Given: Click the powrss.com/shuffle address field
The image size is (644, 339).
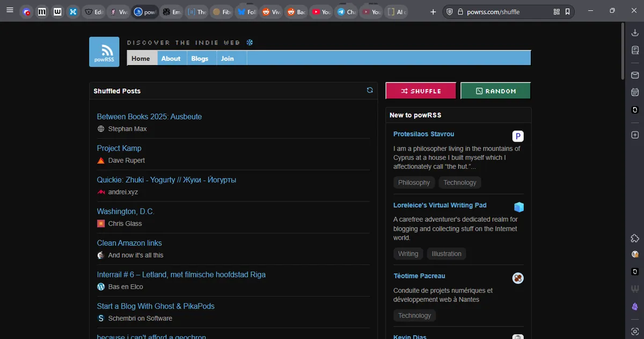Looking at the screenshot, I should (507, 12).
